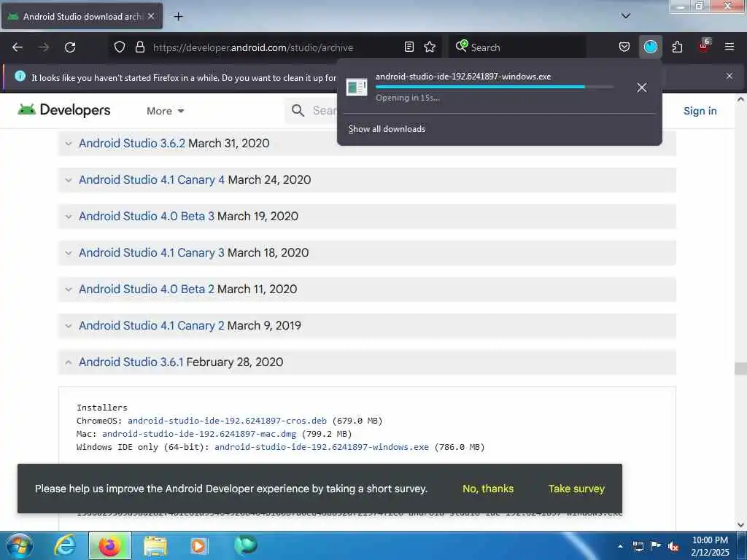Save page to Pocket icon
747x560 pixels.
(x=624, y=47)
